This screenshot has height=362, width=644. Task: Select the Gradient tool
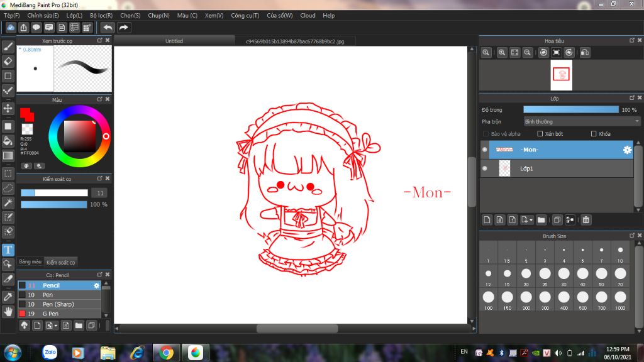pos(8,156)
